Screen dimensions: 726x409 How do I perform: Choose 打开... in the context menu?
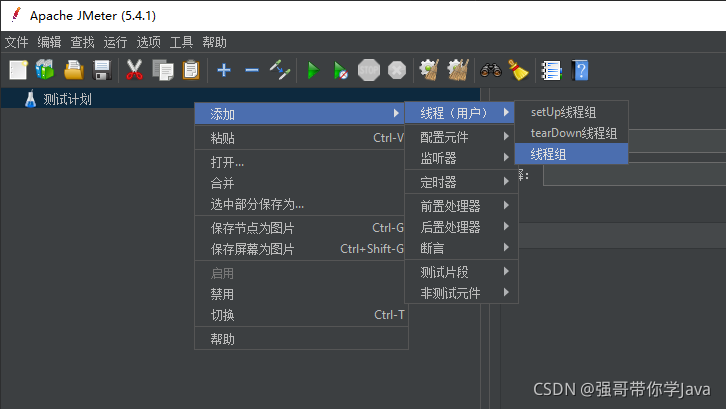(x=301, y=162)
